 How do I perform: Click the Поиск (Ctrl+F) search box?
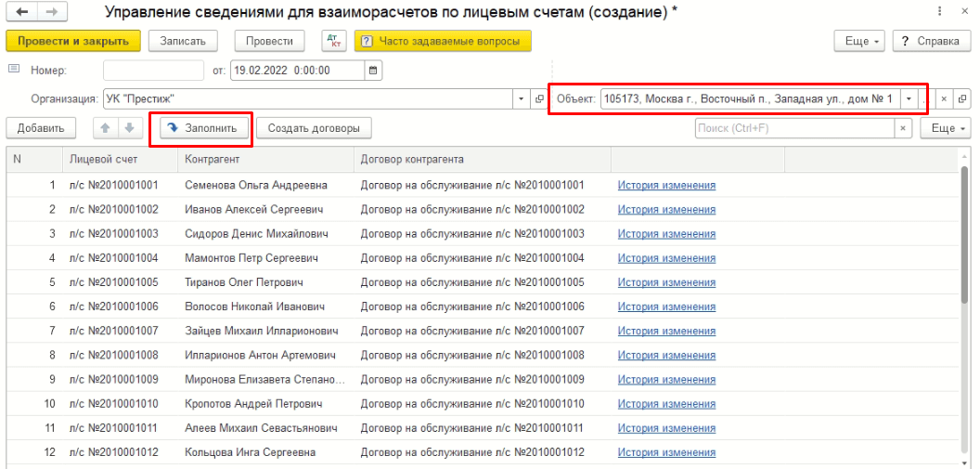[x=795, y=128]
